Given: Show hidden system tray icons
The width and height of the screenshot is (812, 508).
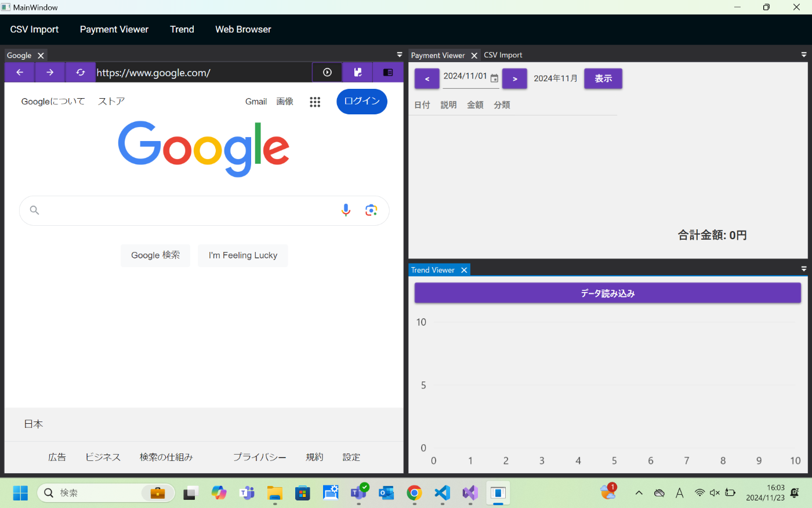Looking at the screenshot, I should (x=639, y=493).
